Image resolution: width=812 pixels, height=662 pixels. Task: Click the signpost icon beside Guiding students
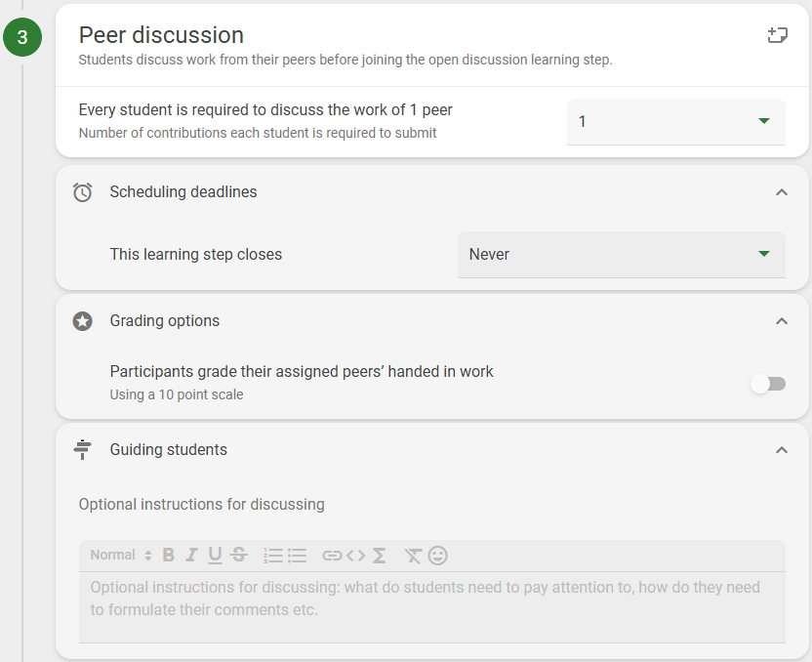83,449
